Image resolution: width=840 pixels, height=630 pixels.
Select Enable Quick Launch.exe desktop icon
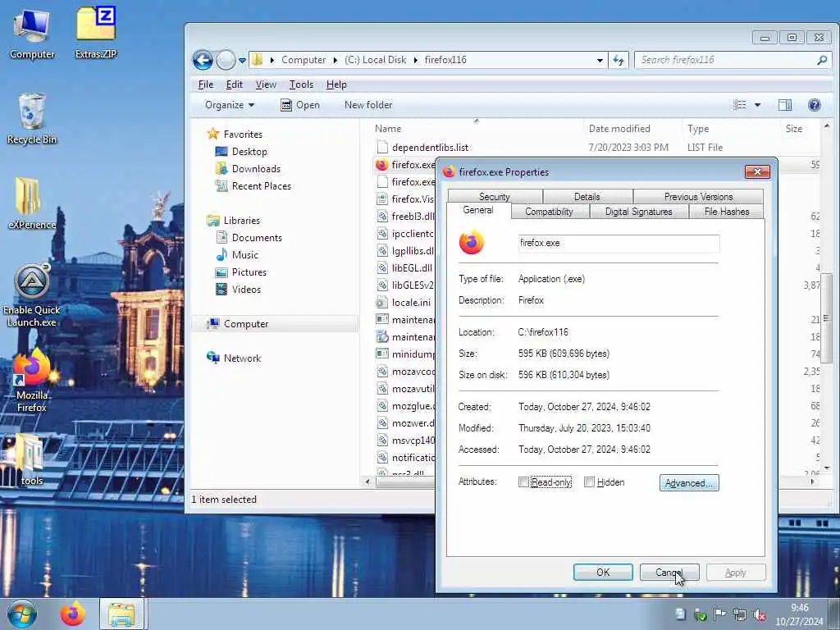[32, 294]
